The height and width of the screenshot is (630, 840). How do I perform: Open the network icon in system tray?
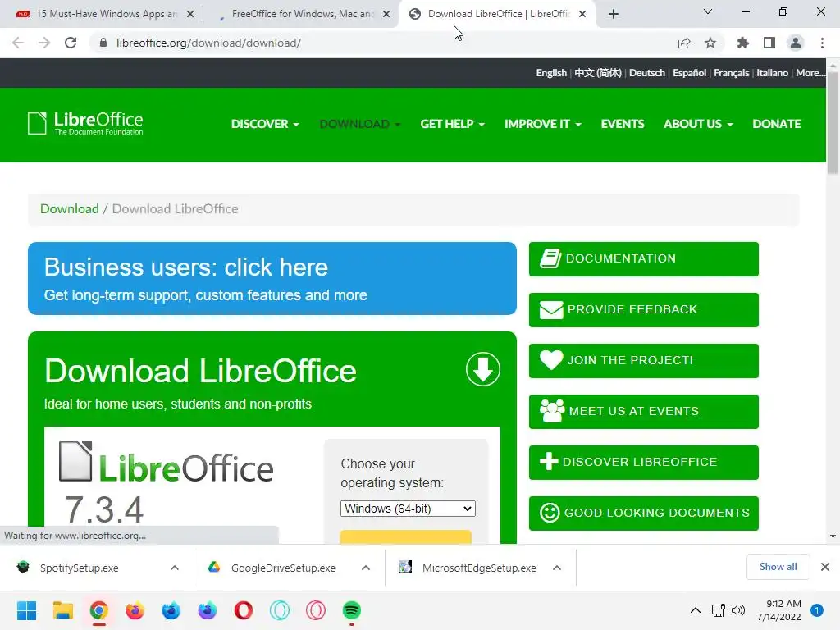click(x=719, y=610)
